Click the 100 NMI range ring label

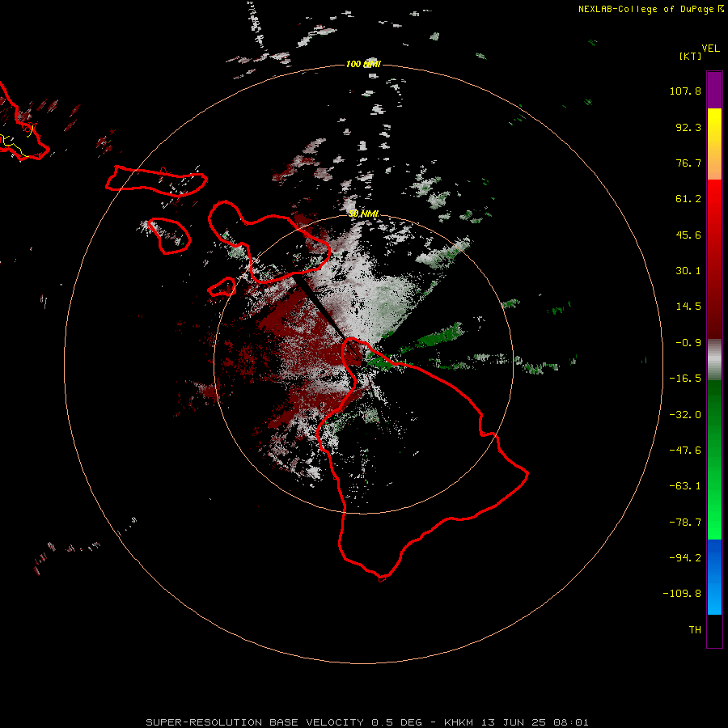(x=363, y=64)
